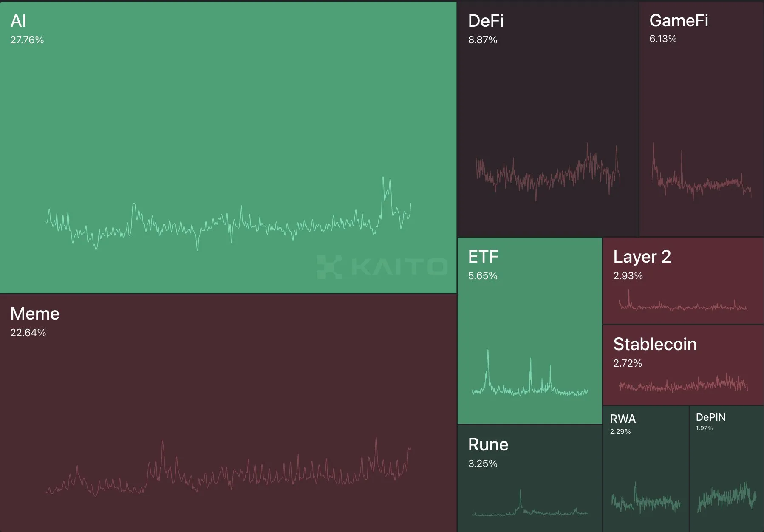This screenshot has width=764, height=532.
Task: Open the AI narrative tile
Action: (228, 147)
